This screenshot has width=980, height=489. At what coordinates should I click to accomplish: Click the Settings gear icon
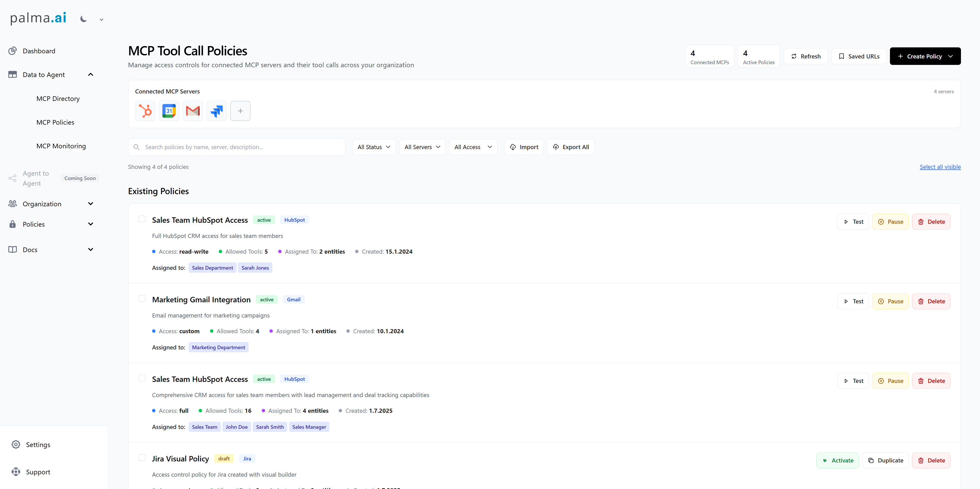(16, 444)
